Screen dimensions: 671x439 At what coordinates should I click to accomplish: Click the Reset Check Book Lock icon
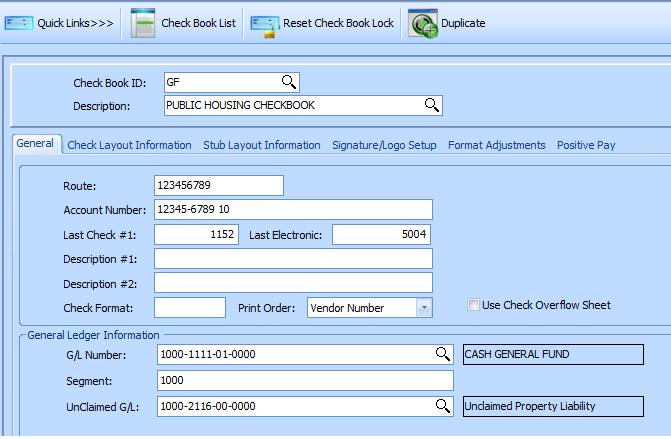click(x=265, y=23)
